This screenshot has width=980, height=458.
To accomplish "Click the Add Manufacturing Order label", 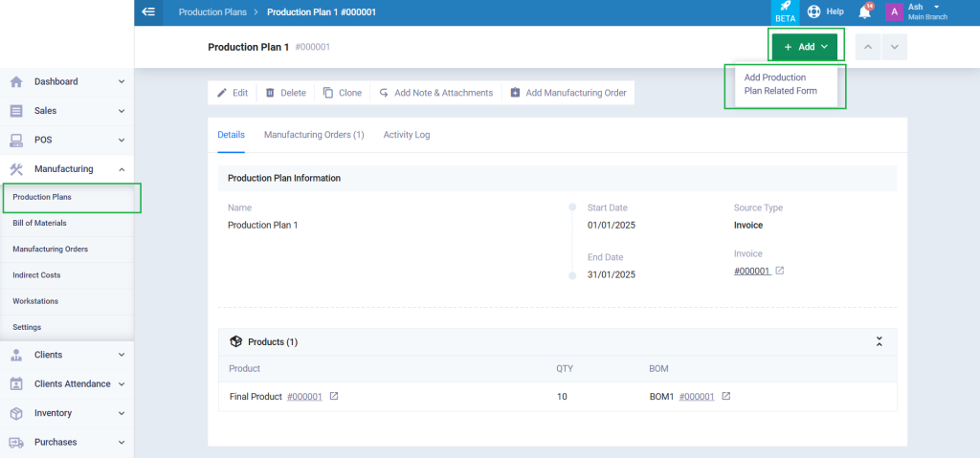I will [x=575, y=93].
